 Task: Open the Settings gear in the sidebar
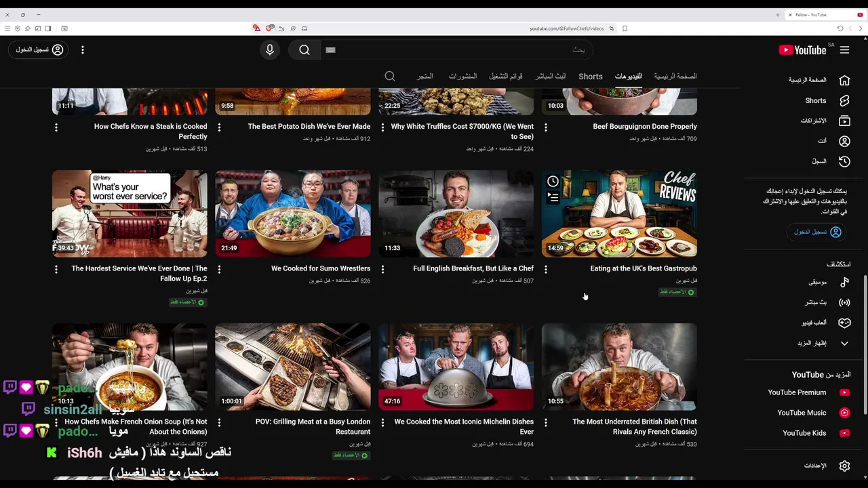[x=844, y=466]
